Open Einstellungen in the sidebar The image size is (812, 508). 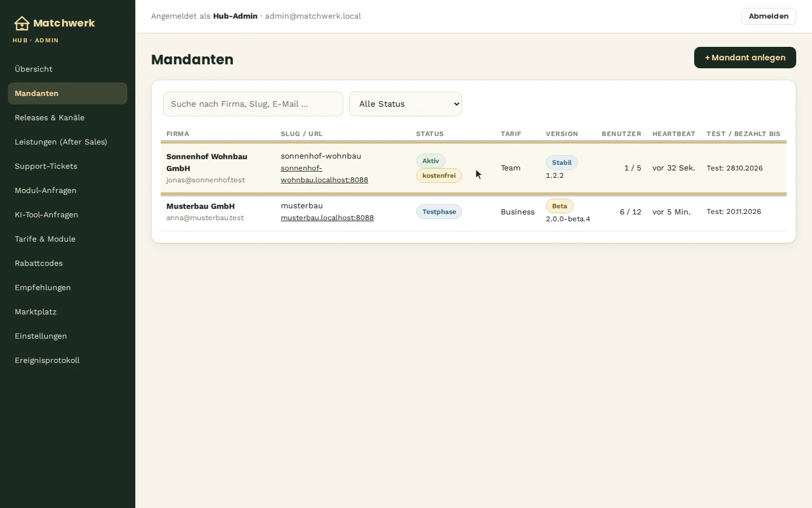click(x=68, y=336)
